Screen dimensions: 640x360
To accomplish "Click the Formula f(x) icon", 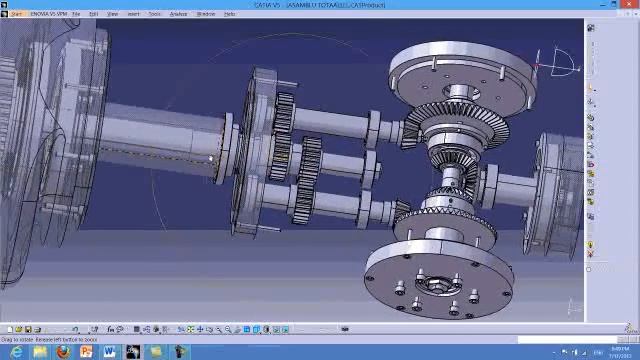I will coord(111,329).
